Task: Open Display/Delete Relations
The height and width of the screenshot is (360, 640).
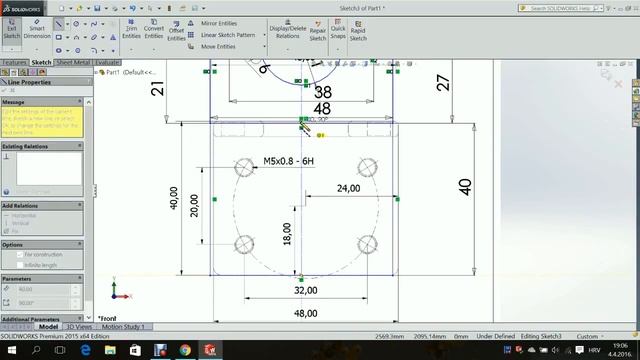Action: click(x=288, y=29)
